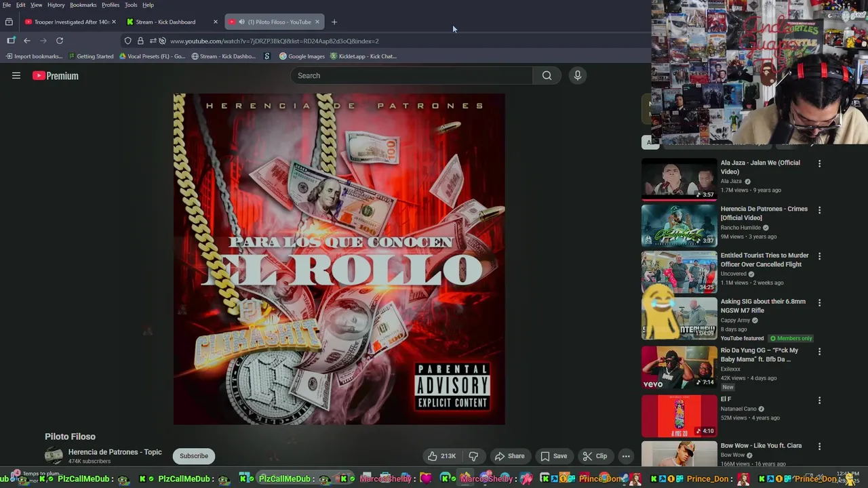Save the video to a playlist

[x=553, y=456]
